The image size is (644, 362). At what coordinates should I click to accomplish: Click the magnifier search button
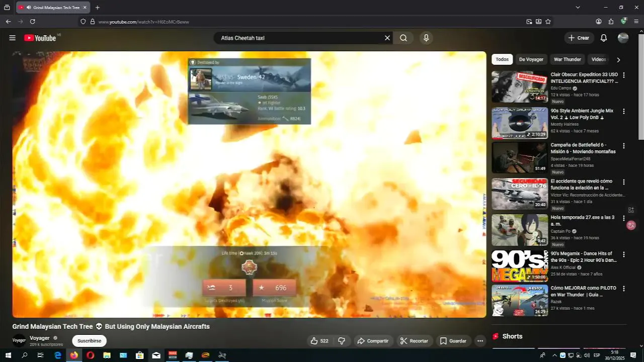click(404, 38)
